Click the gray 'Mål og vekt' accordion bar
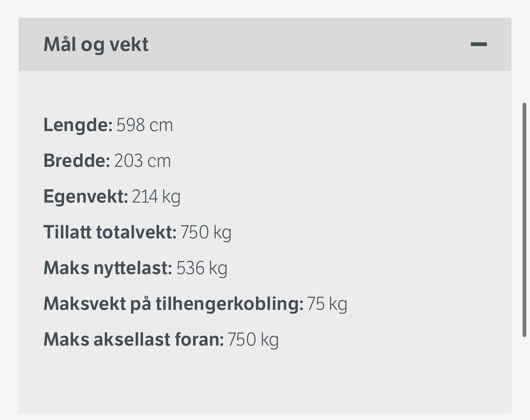 click(264, 44)
